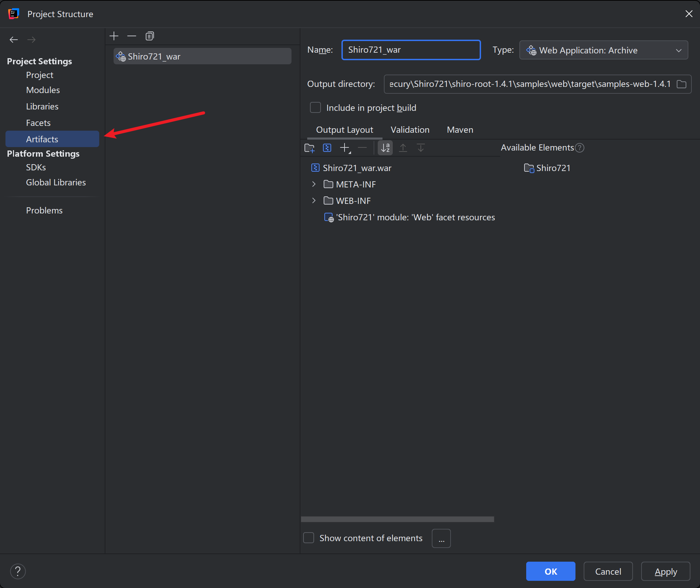Open the Maven tab

click(x=460, y=130)
